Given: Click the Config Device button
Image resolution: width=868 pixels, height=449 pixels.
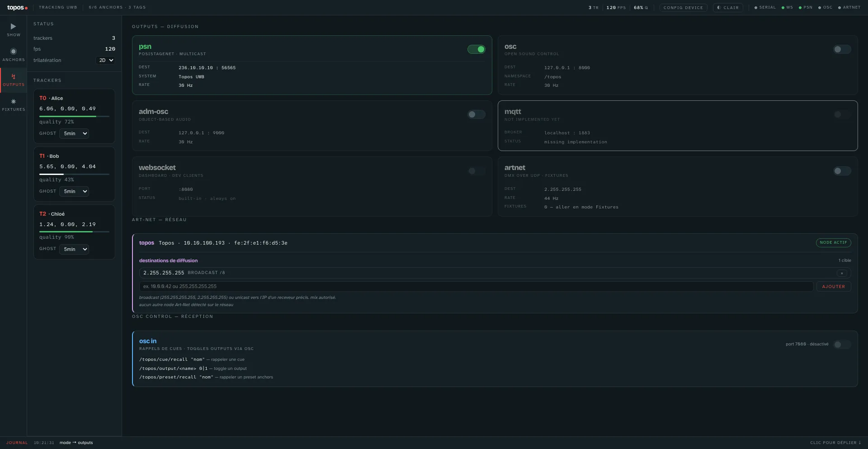Looking at the screenshot, I should [x=683, y=8].
